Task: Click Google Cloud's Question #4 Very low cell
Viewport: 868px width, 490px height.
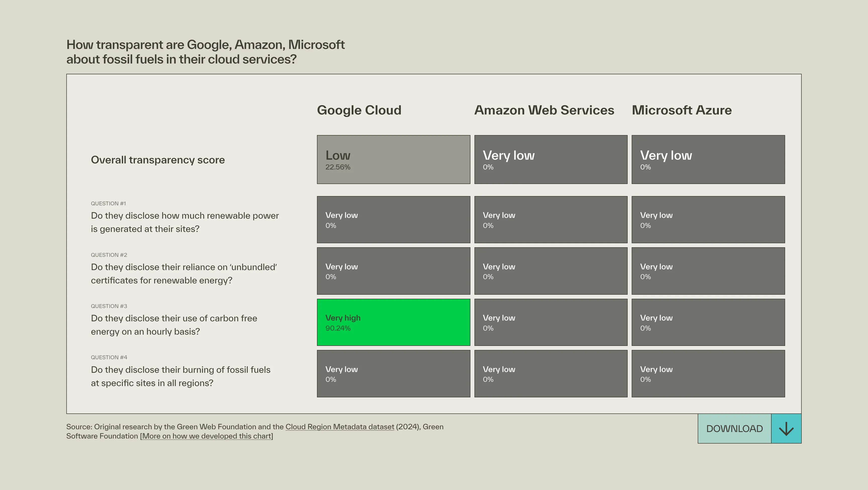Action: click(x=393, y=374)
